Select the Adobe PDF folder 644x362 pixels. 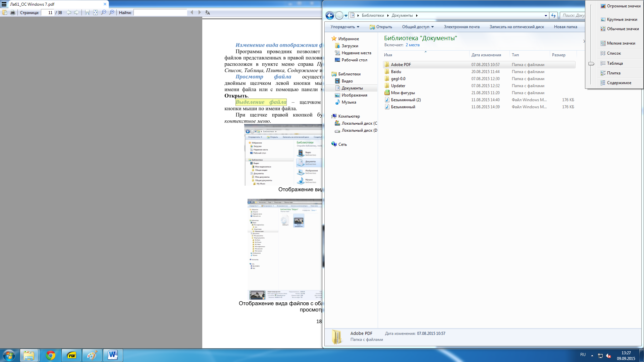479,65
